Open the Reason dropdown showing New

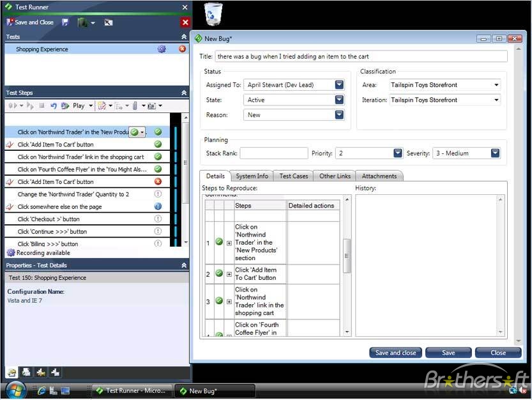tap(339, 115)
